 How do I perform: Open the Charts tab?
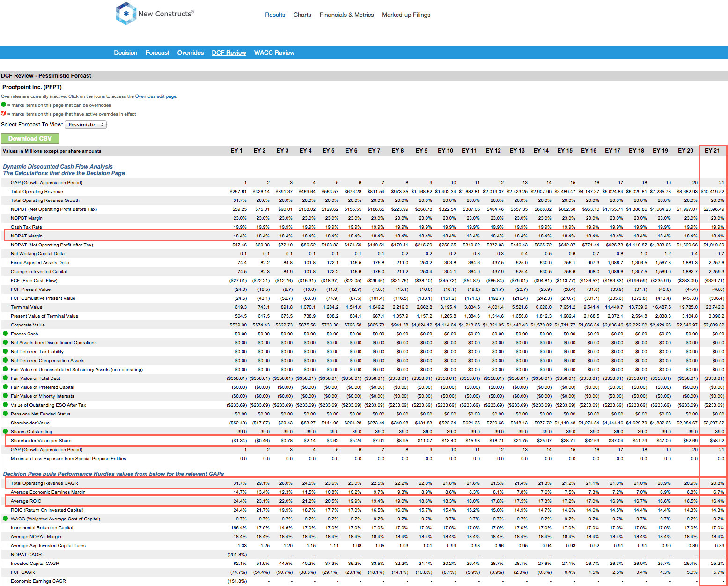(302, 15)
